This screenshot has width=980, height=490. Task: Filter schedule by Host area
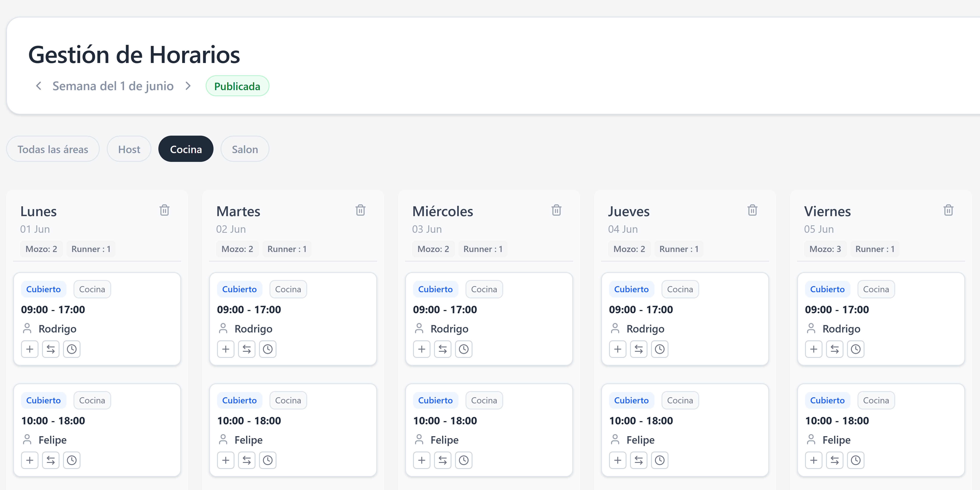(x=129, y=149)
